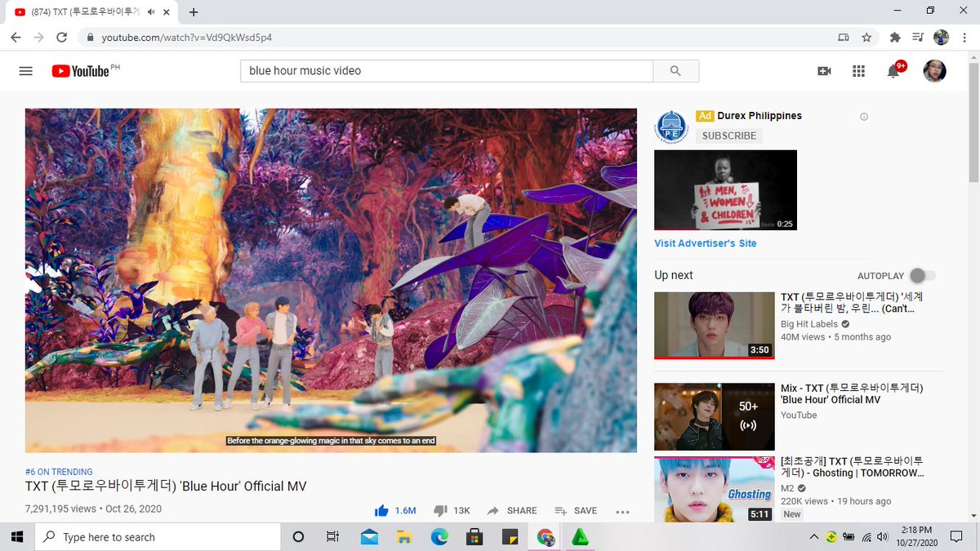Viewport: 980px width, 551px height.
Task: Open the Chrome extensions puzzle icon
Action: [x=895, y=38]
